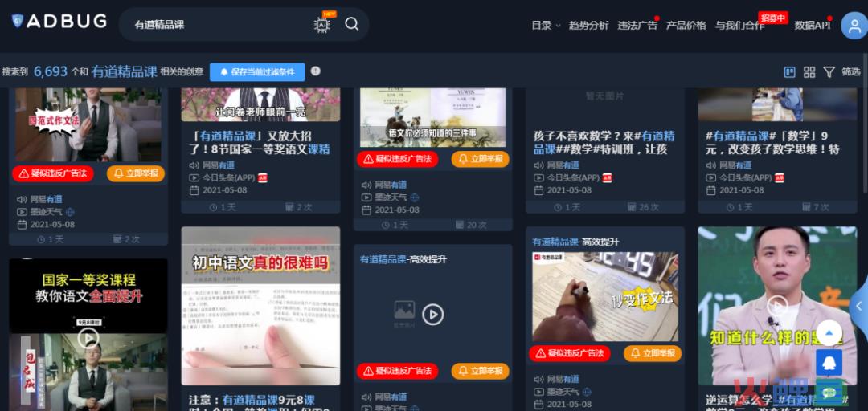
Task: Click the magnifier search icon
Action: (x=351, y=24)
